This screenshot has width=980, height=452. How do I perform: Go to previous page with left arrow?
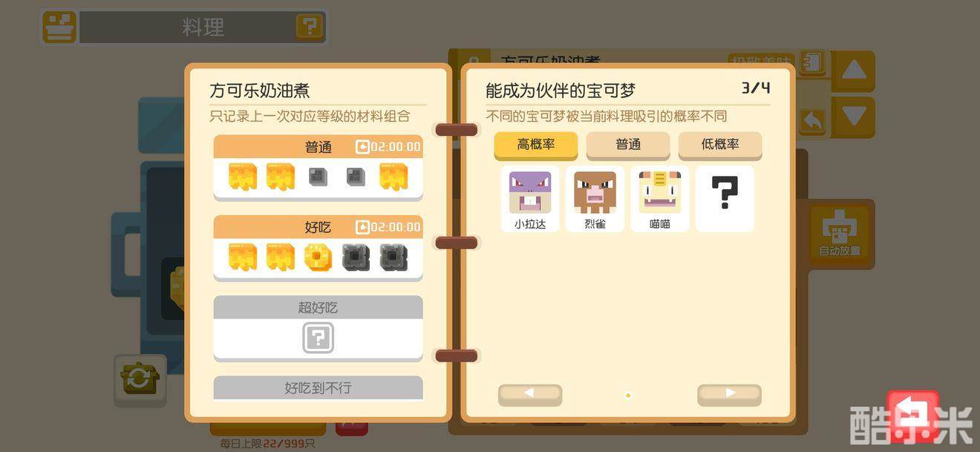529,394
